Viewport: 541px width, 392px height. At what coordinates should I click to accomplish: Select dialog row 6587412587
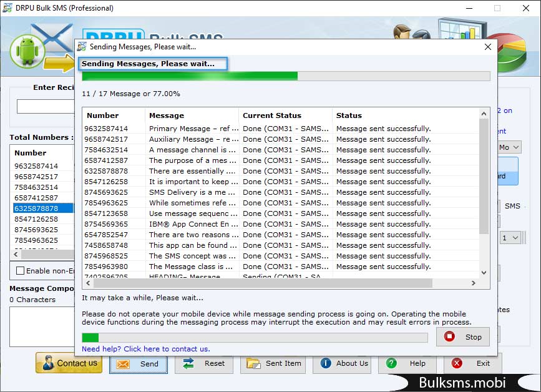pos(281,160)
